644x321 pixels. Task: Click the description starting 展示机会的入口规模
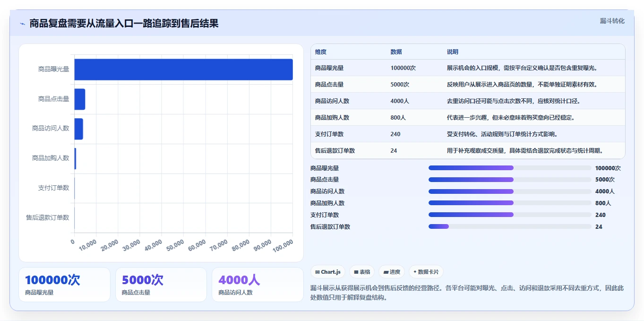click(522, 68)
